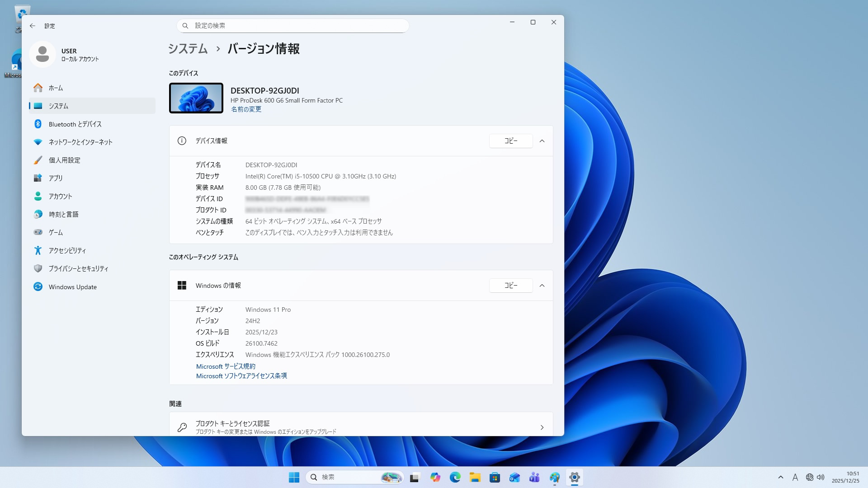Click the Accessibility person icon
The width and height of the screenshot is (868, 488).
tap(38, 250)
